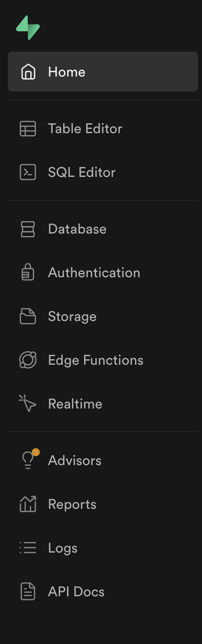Viewport: 202px width, 644px height.
Task: Click the Realtime cursor icon
Action: [x=28, y=403]
